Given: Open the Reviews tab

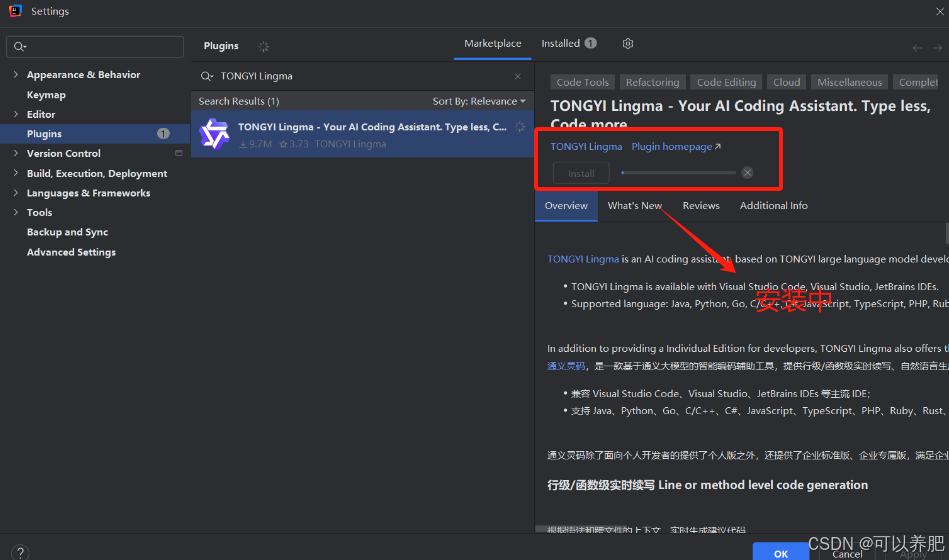Looking at the screenshot, I should [x=701, y=206].
